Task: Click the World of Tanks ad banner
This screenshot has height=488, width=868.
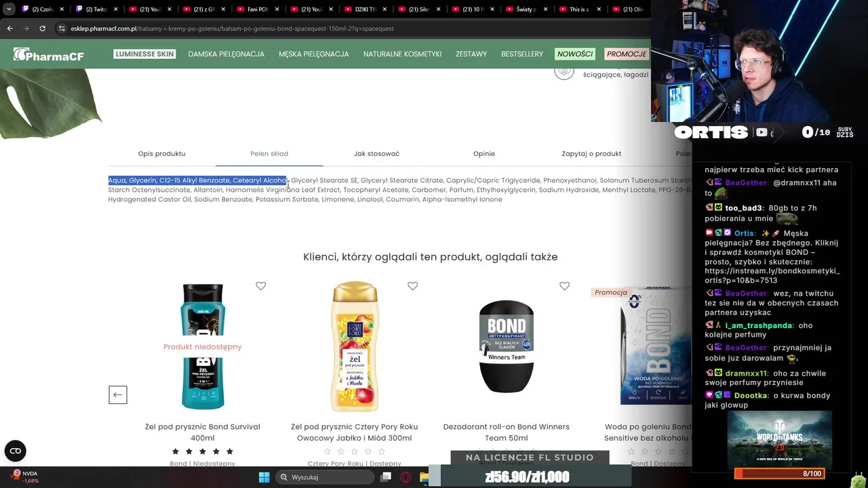Action: (x=779, y=439)
